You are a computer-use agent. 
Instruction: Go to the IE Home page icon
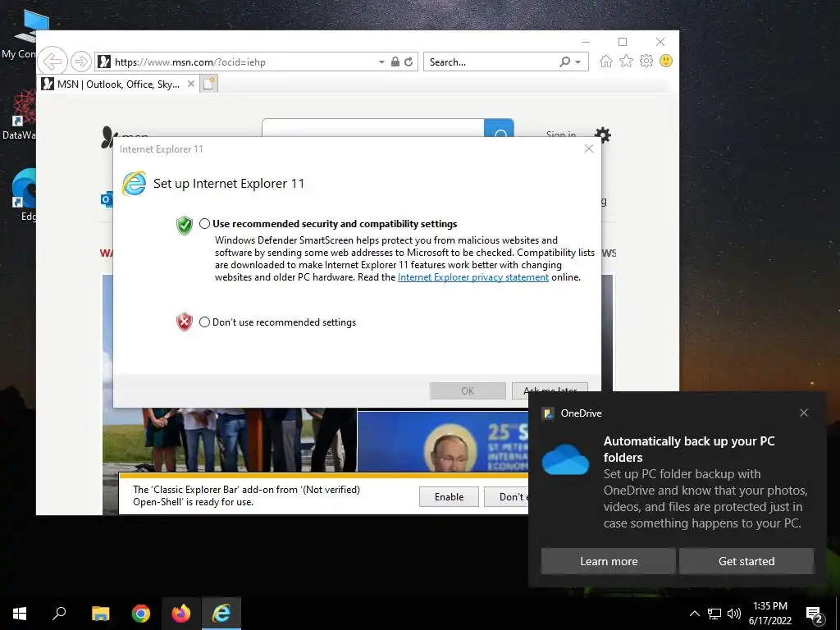[606, 61]
